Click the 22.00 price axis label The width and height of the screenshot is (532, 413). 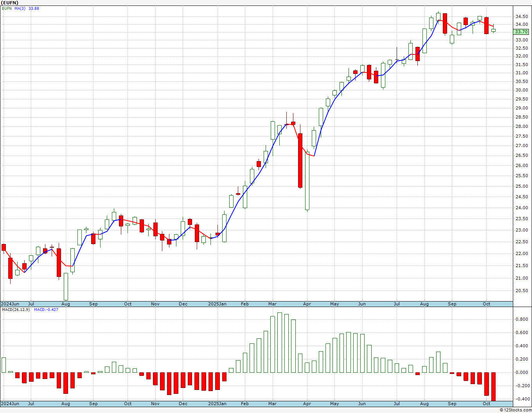coord(522,254)
